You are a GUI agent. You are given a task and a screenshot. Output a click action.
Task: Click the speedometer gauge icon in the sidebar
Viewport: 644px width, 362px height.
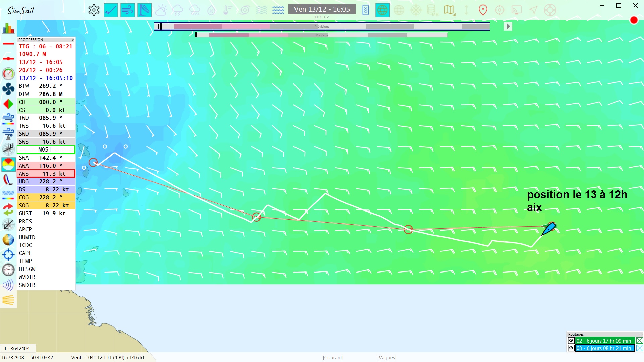click(8, 74)
